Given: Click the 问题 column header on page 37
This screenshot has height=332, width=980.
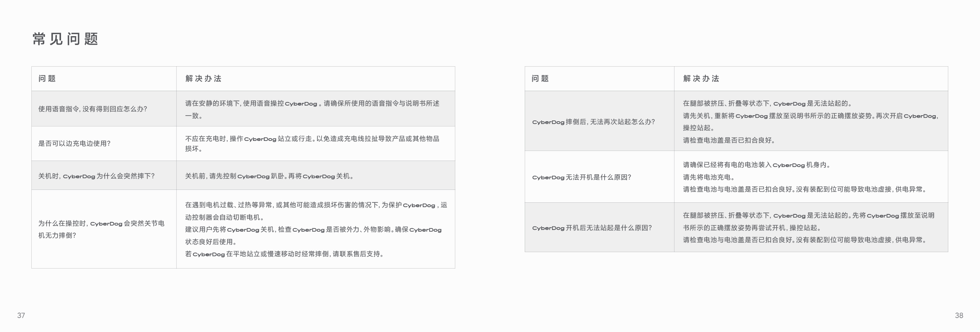Looking at the screenshot, I should [x=47, y=79].
